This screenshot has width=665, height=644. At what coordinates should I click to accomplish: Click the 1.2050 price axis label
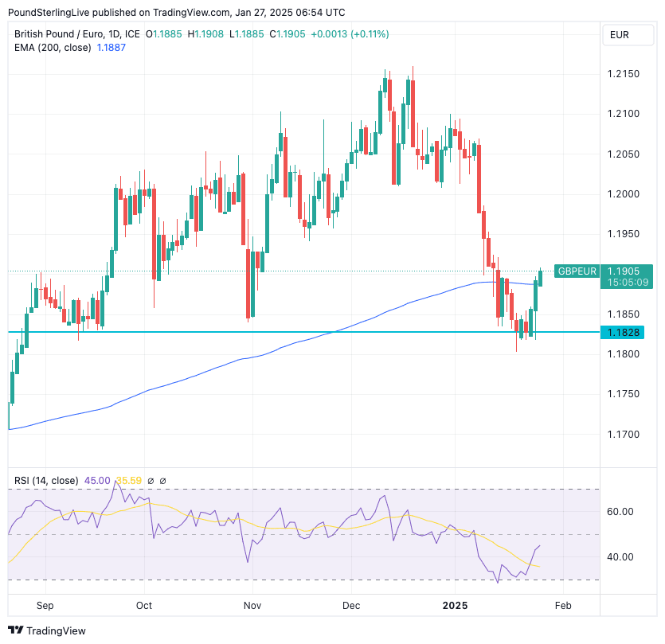(623, 154)
